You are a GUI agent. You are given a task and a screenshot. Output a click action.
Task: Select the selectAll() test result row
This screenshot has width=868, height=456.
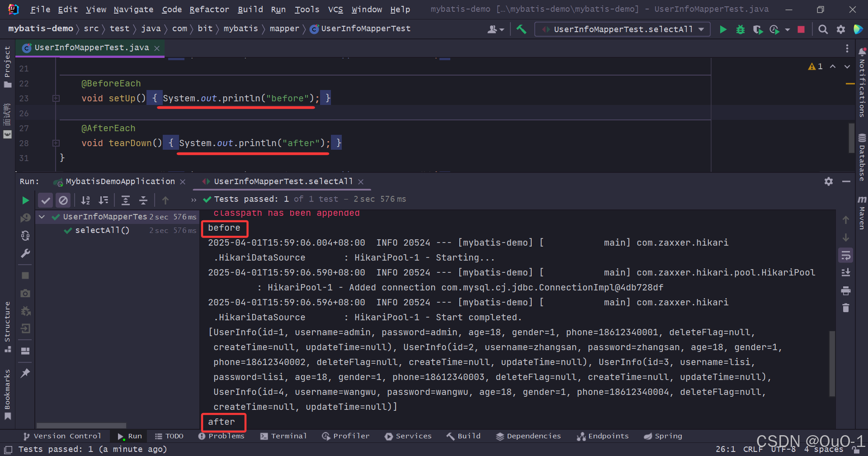pos(117,231)
